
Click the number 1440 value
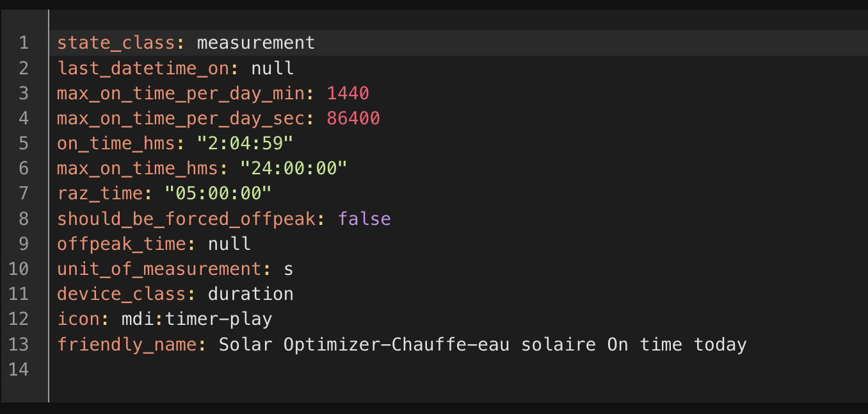tap(348, 94)
